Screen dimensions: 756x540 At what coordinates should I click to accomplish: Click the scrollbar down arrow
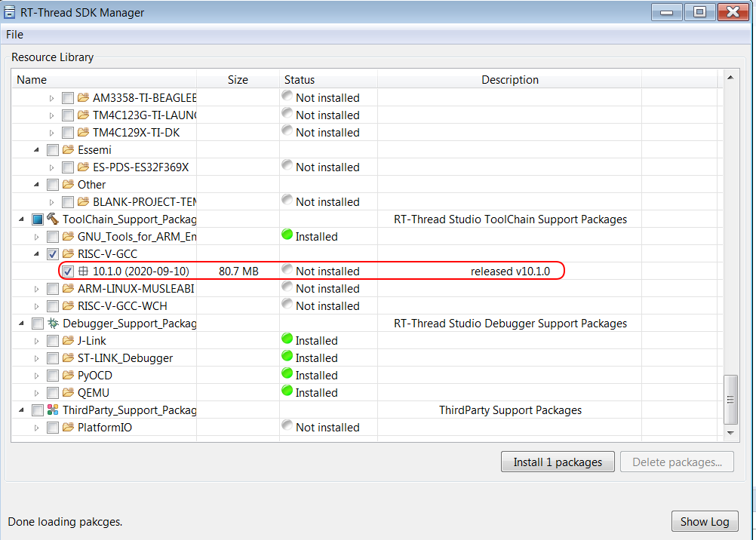click(x=730, y=432)
